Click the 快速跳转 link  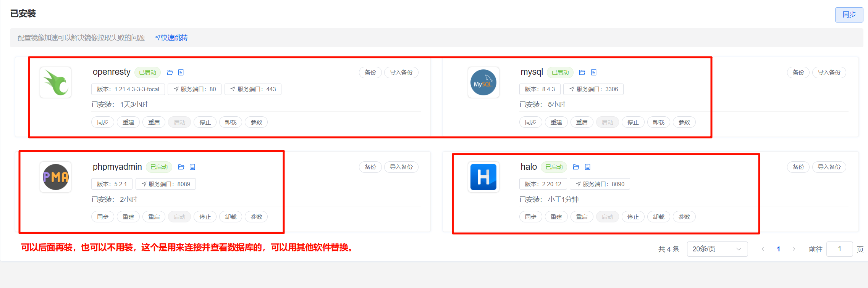pyautogui.click(x=171, y=38)
